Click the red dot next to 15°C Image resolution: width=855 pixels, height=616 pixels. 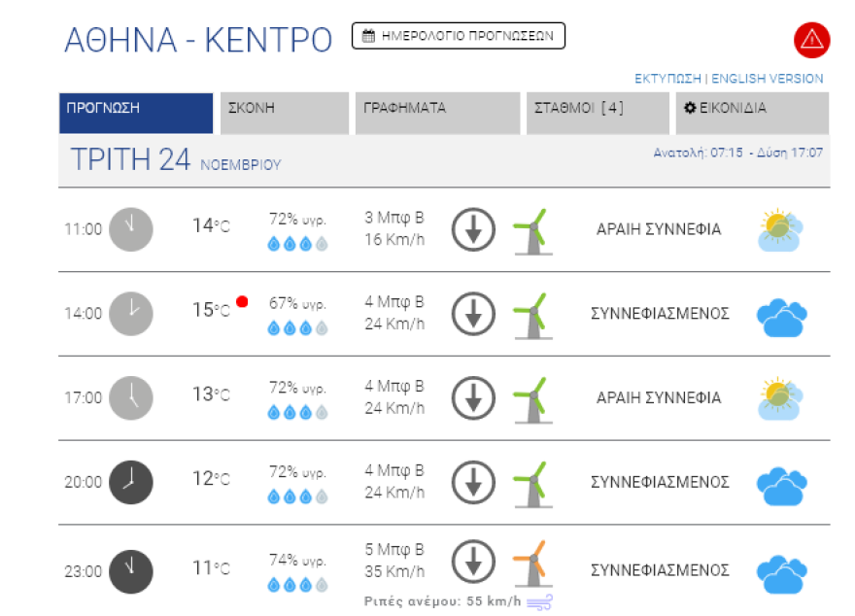click(242, 302)
